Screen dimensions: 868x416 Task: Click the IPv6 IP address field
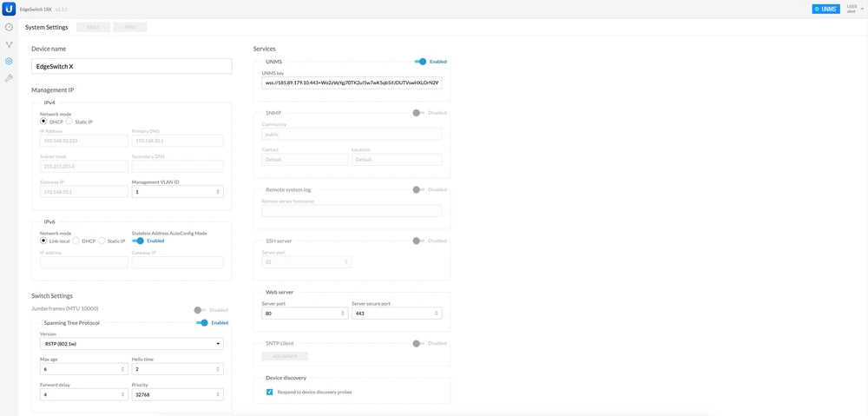[84, 262]
